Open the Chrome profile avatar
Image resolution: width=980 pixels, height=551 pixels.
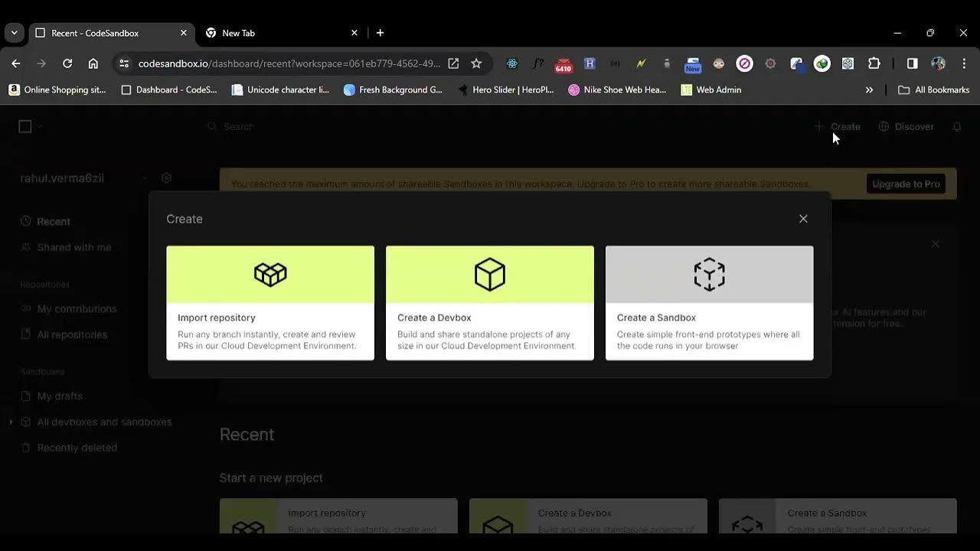(x=938, y=64)
